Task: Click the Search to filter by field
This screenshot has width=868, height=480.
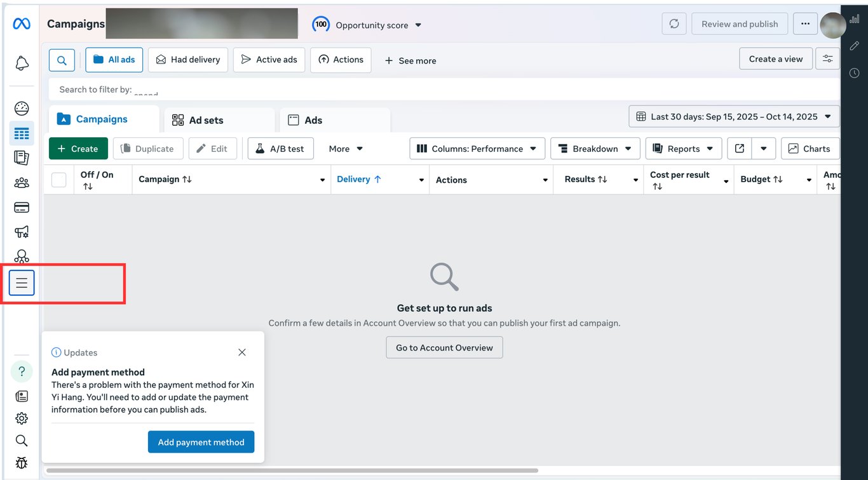Action: coord(445,90)
